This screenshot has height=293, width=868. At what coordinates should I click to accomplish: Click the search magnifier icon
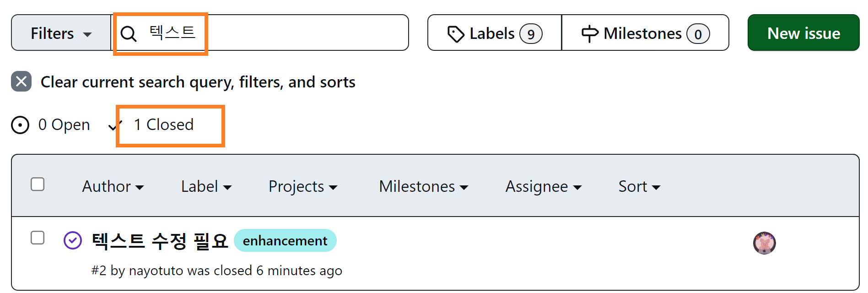click(129, 33)
